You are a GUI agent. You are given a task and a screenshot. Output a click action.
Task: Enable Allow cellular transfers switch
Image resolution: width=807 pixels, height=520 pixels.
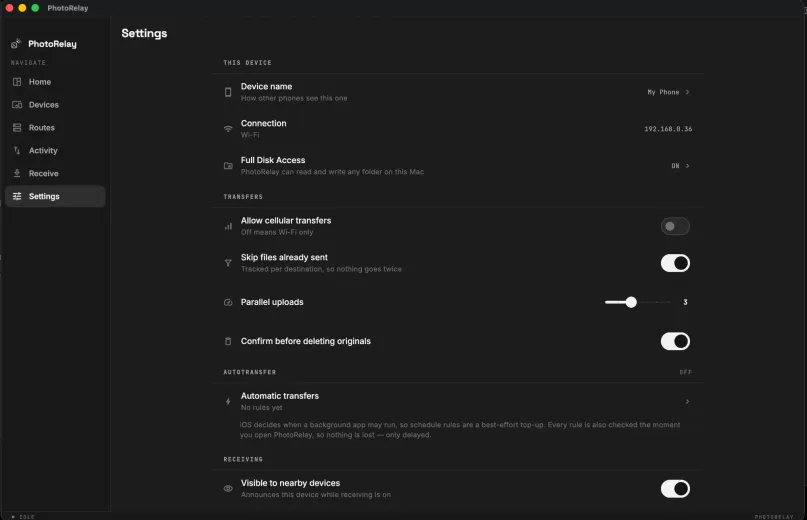click(x=675, y=226)
